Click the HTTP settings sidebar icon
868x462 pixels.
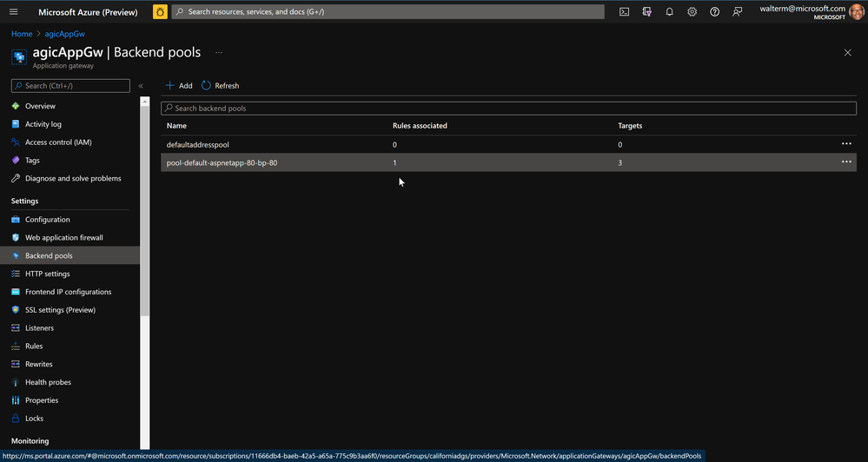point(16,274)
